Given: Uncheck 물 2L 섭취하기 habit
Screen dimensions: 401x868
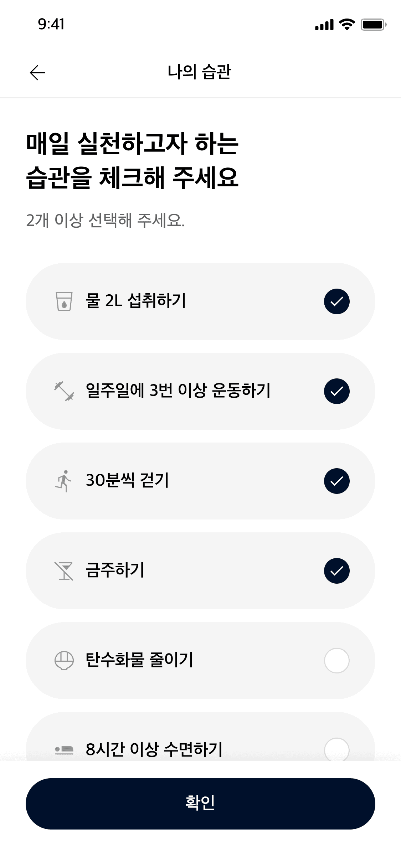Looking at the screenshot, I should click(x=336, y=301).
